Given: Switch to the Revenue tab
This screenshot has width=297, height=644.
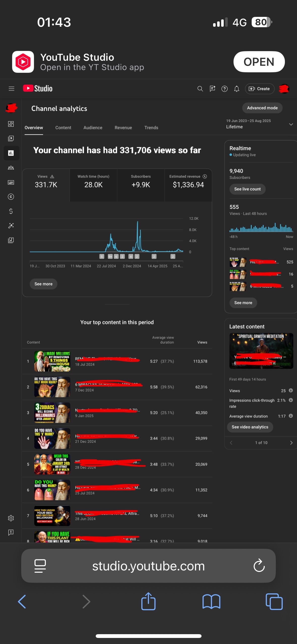Looking at the screenshot, I should pos(123,128).
